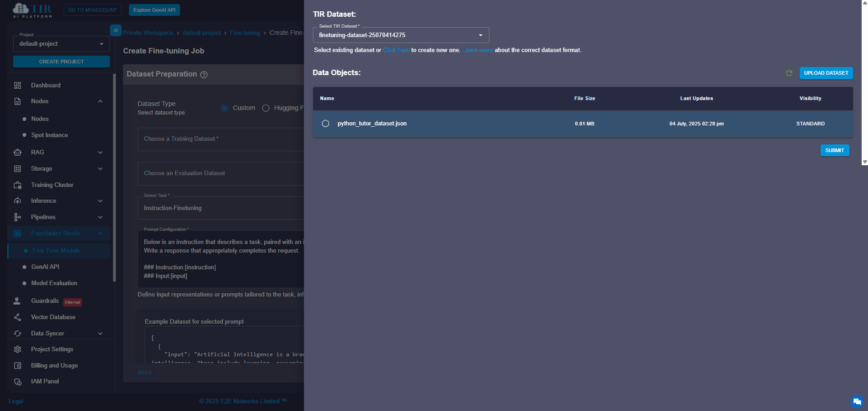Open Dashboard from sidebar menu
868x411 pixels.
pos(46,85)
